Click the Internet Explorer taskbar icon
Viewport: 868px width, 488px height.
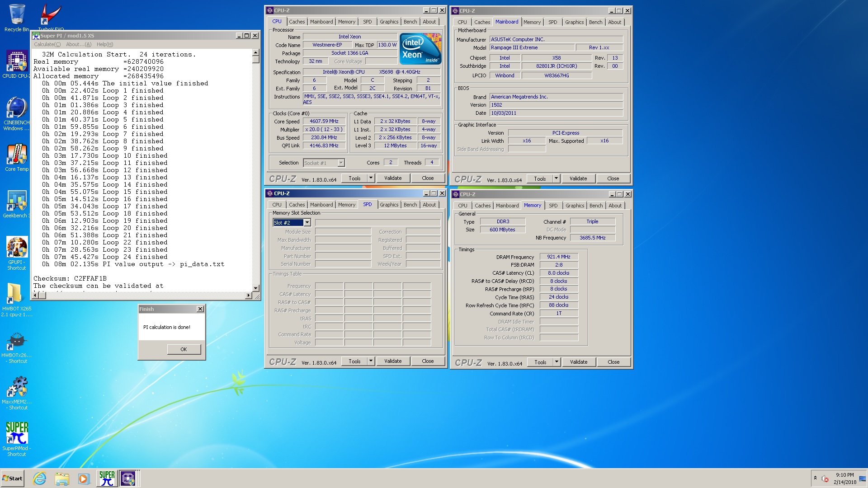pyautogui.click(x=40, y=479)
